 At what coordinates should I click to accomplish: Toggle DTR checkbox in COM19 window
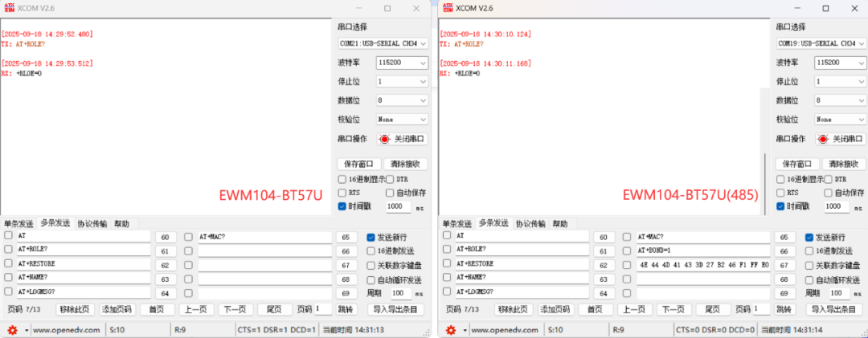pos(828,179)
